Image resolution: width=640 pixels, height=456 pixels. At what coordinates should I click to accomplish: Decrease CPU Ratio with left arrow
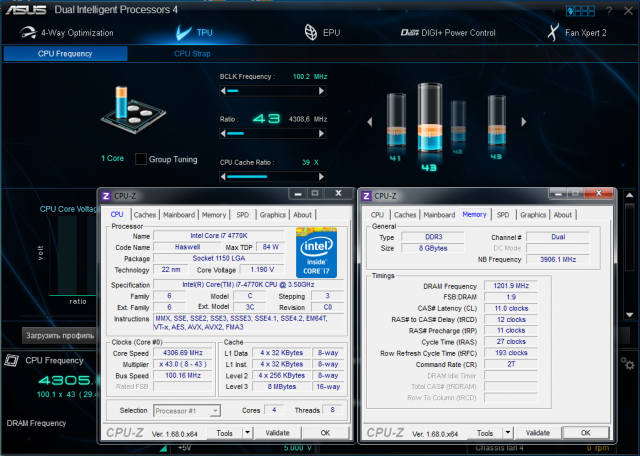coord(223,133)
